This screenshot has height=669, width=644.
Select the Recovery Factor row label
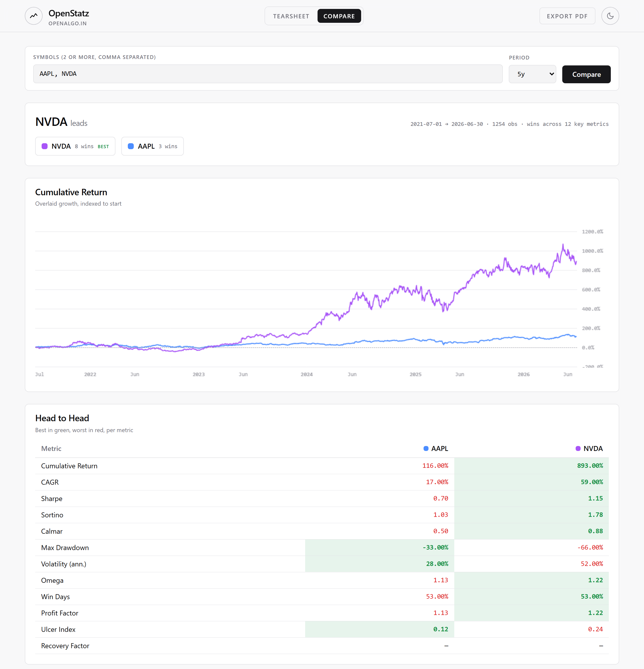coord(65,646)
